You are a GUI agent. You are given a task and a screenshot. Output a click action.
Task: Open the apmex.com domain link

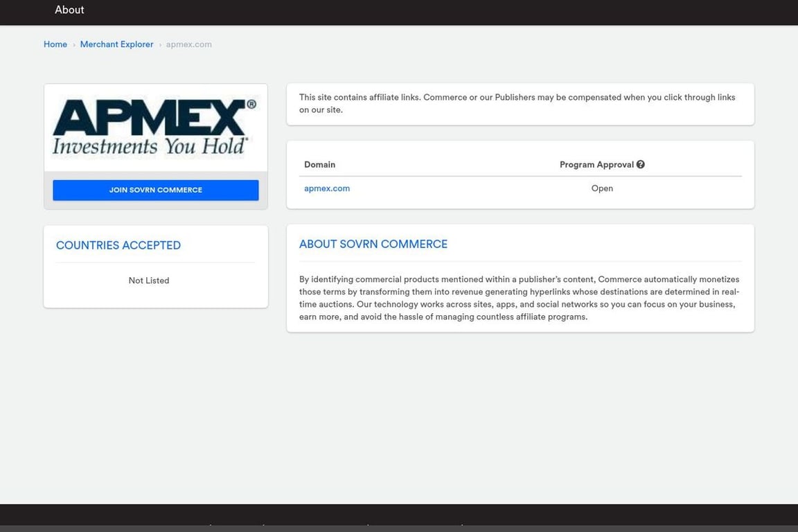point(327,188)
